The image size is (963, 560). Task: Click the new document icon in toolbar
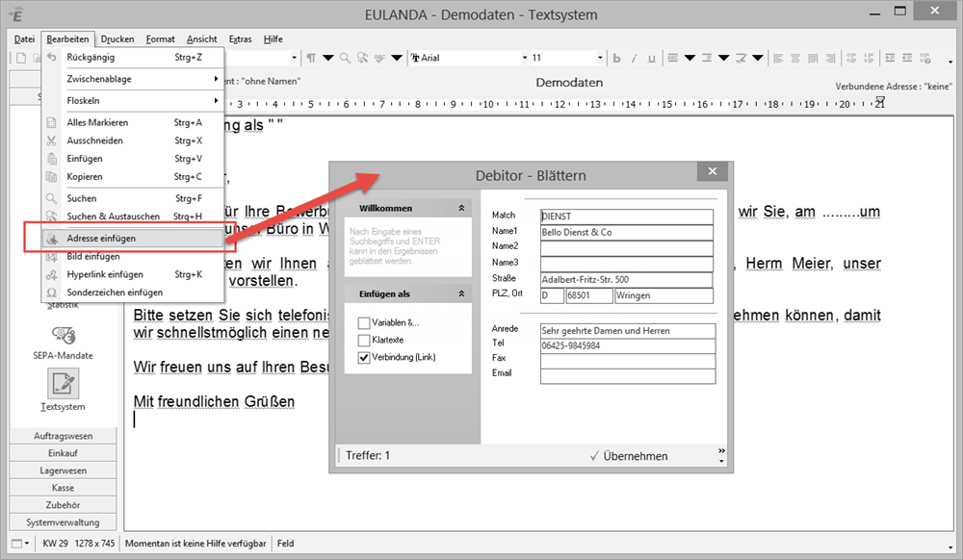point(21,59)
